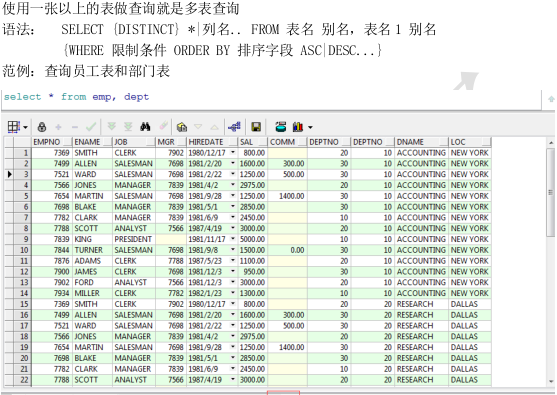Viewport: 557px width, 395px height.
Task: Click inside the SQL editor with select statement
Action: click(x=272, y=99)
